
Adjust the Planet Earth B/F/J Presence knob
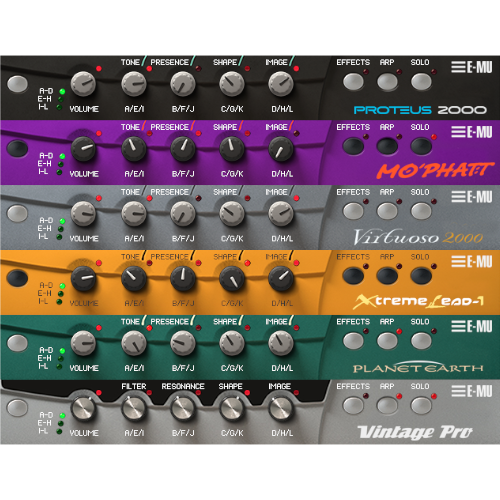pos(183,343)
